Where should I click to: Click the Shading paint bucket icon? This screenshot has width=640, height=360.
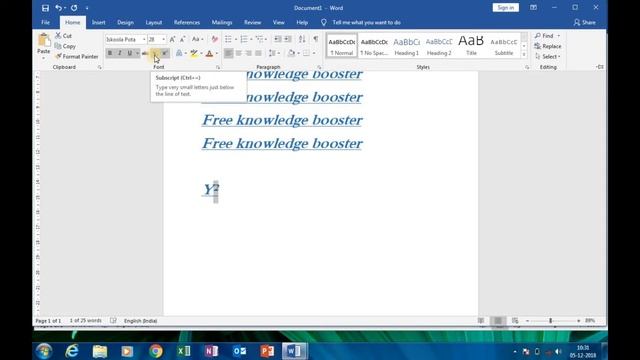[x=291, y=53]
